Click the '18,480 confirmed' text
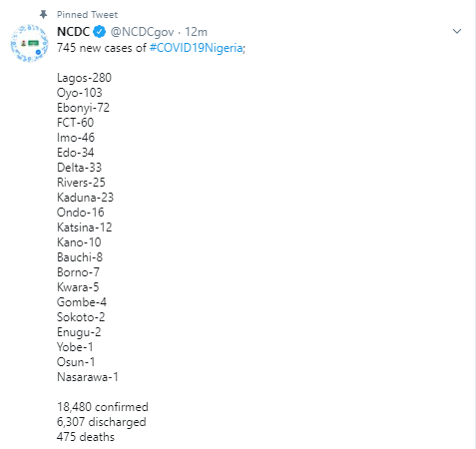Image resolution: width=476 pixels, height=449 pixels. click(x=103, y=407)
